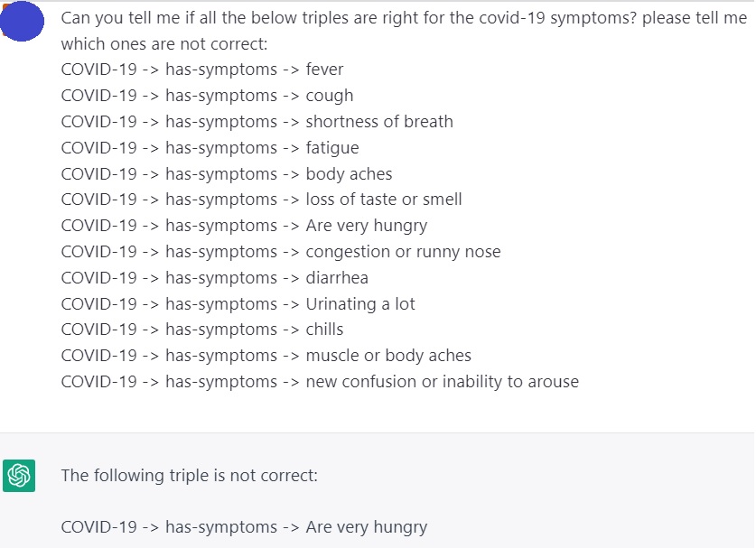756x548 pixels.
Task: Select the first 'body aches' triple line
Action: pos(226,174)
